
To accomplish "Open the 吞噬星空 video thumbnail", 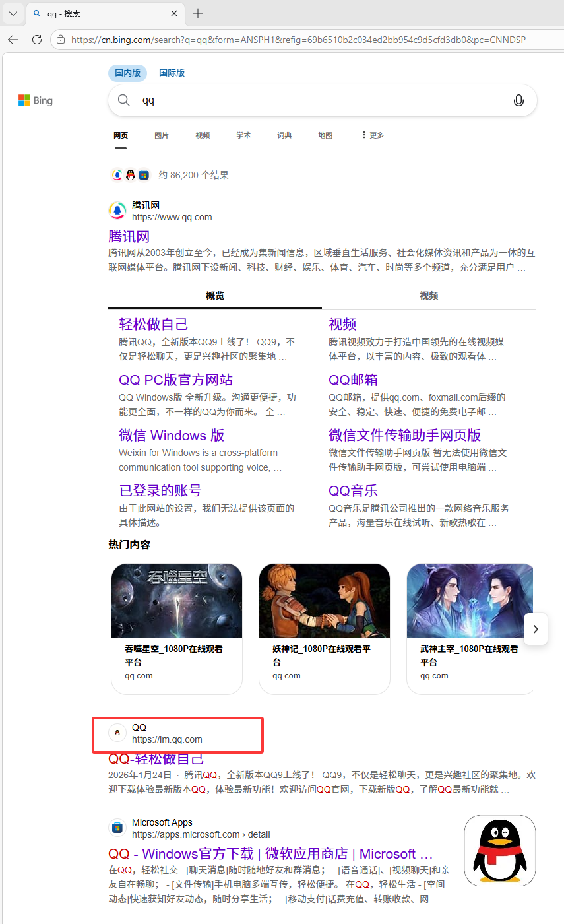I will [x=177, y=601].
